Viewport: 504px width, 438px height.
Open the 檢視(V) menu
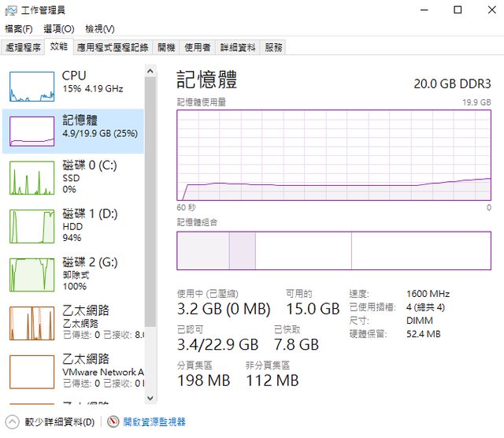tap(100, 29)
